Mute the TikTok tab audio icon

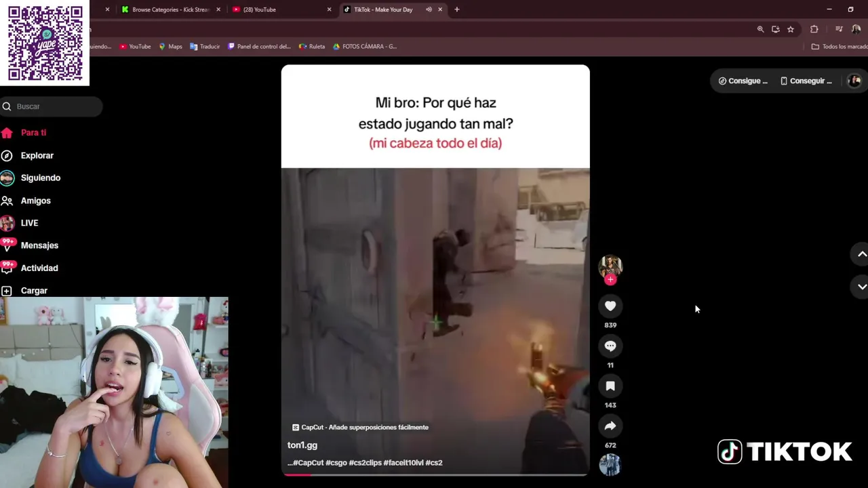pyautogui.click(x=429, y=9)
